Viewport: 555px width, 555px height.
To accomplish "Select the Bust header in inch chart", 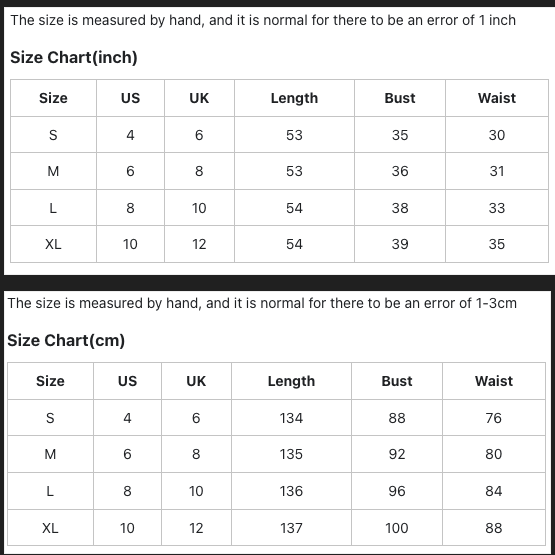I will pos(400,98).
